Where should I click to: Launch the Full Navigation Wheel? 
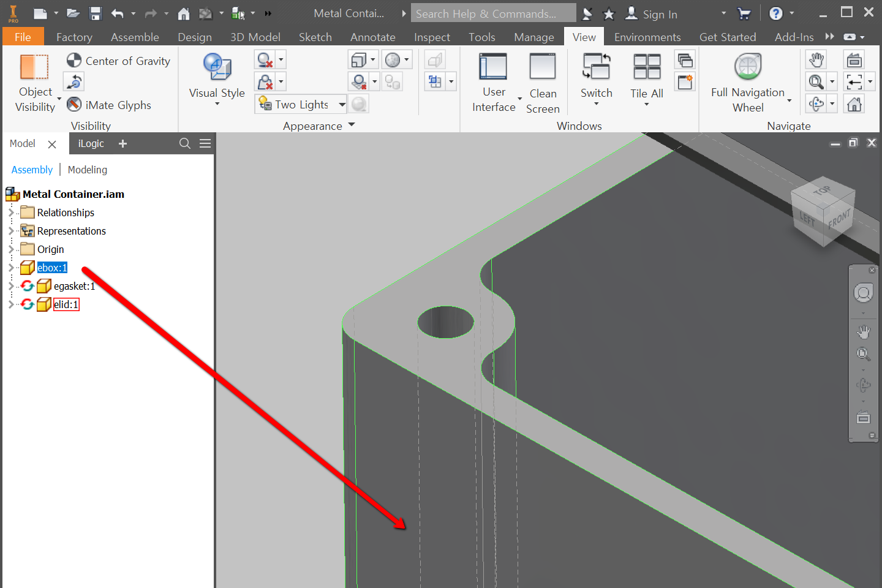tap(748, 83)
